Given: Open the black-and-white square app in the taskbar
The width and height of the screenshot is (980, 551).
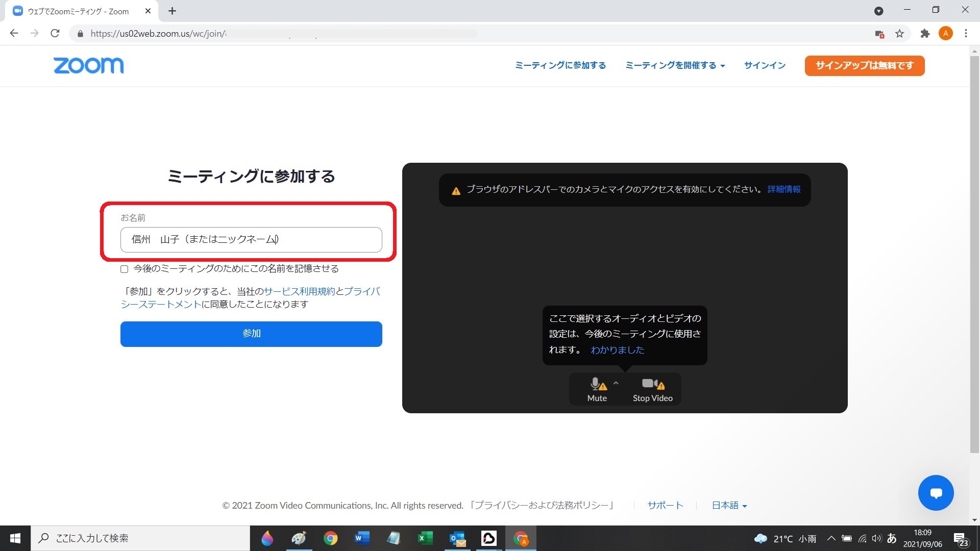Looking at the screenshot, I should click(x=489, y=538).
